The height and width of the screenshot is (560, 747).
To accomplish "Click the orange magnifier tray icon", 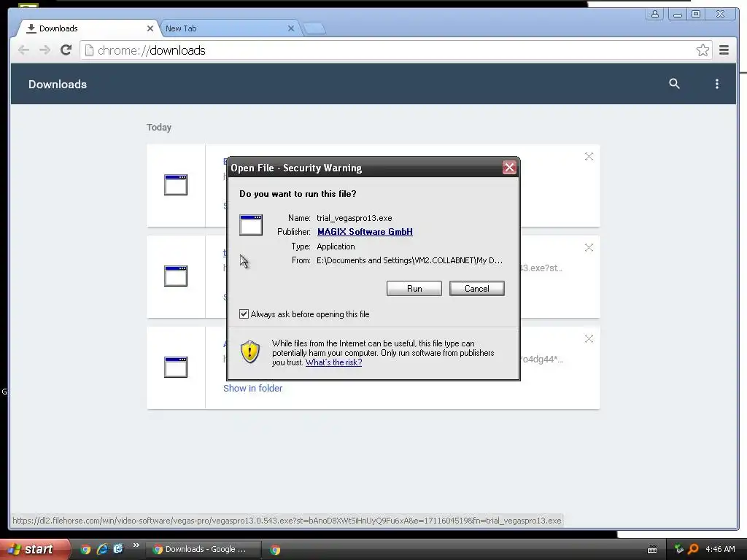I will click(x=693, y=549).
